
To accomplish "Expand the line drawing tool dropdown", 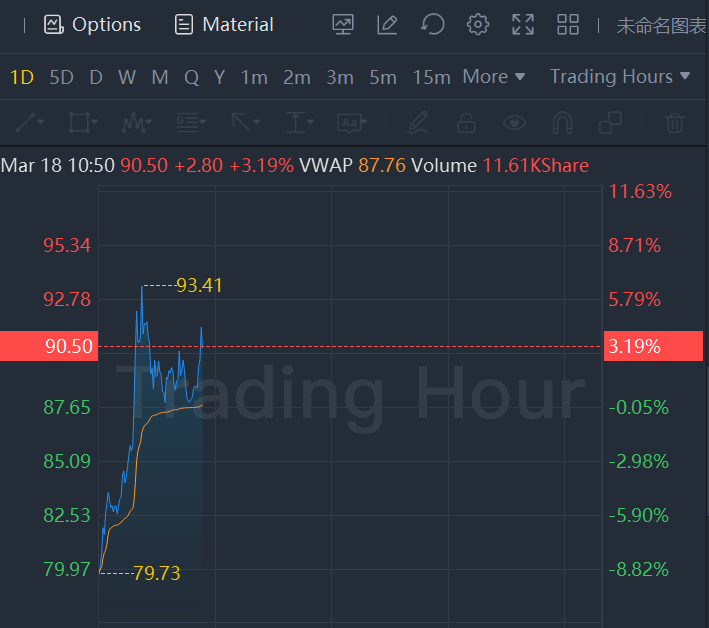I will pyautogui.click(x=31, y=123).
